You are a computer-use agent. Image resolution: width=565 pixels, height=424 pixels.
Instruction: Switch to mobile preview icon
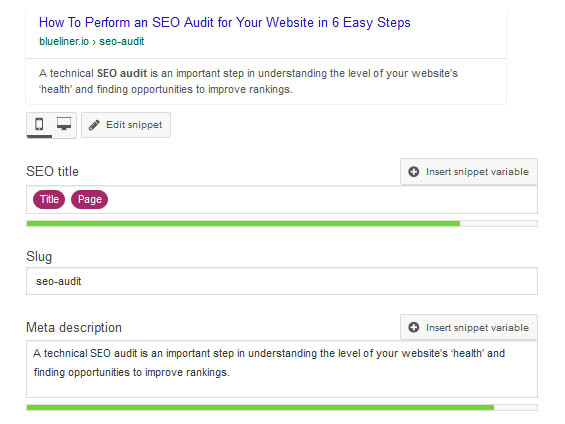coord(39,124)
